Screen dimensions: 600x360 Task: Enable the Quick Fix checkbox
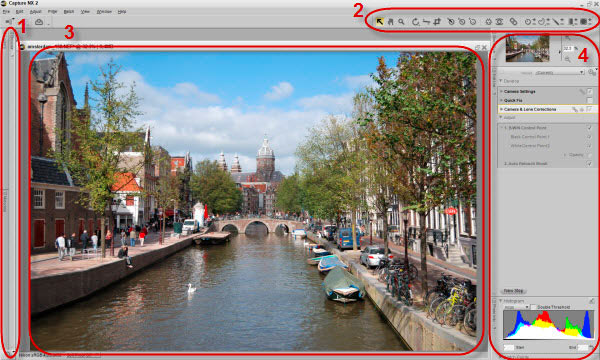589,100
